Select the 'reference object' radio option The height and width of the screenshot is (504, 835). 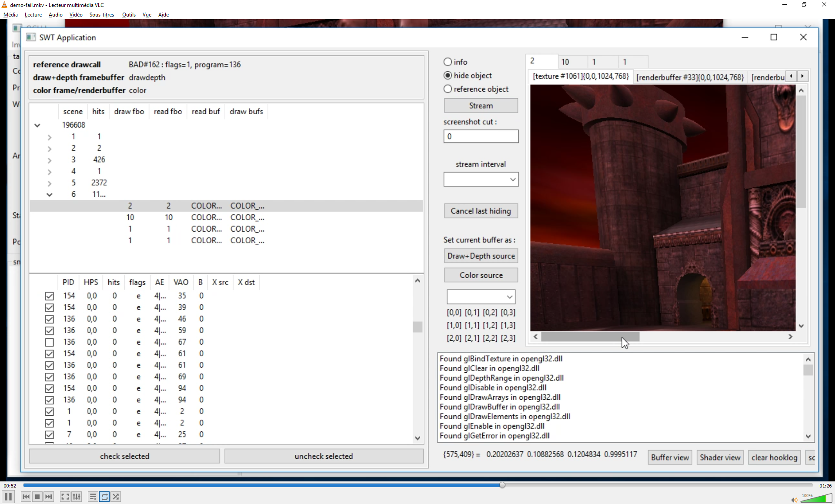[x=448, y=89]
